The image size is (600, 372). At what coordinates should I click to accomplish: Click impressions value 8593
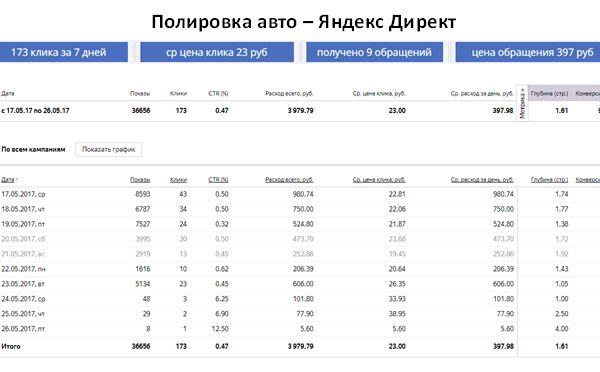143,194
